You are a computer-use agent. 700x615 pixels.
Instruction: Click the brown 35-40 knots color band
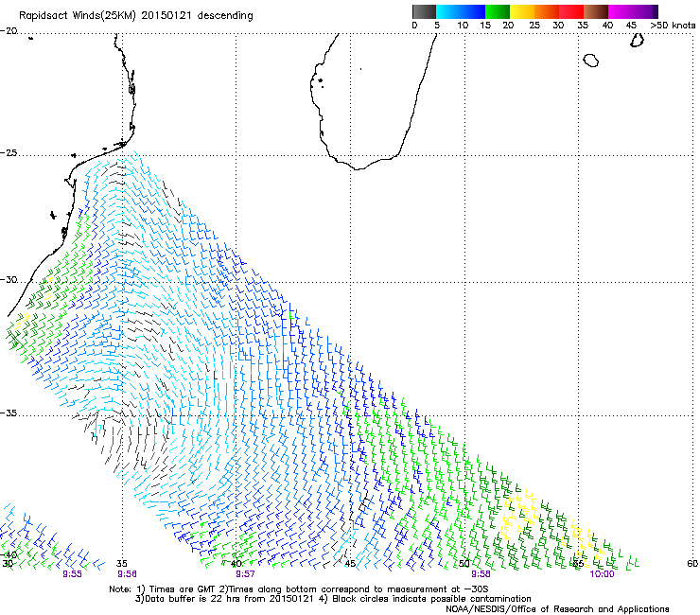[x=596, y=11]
